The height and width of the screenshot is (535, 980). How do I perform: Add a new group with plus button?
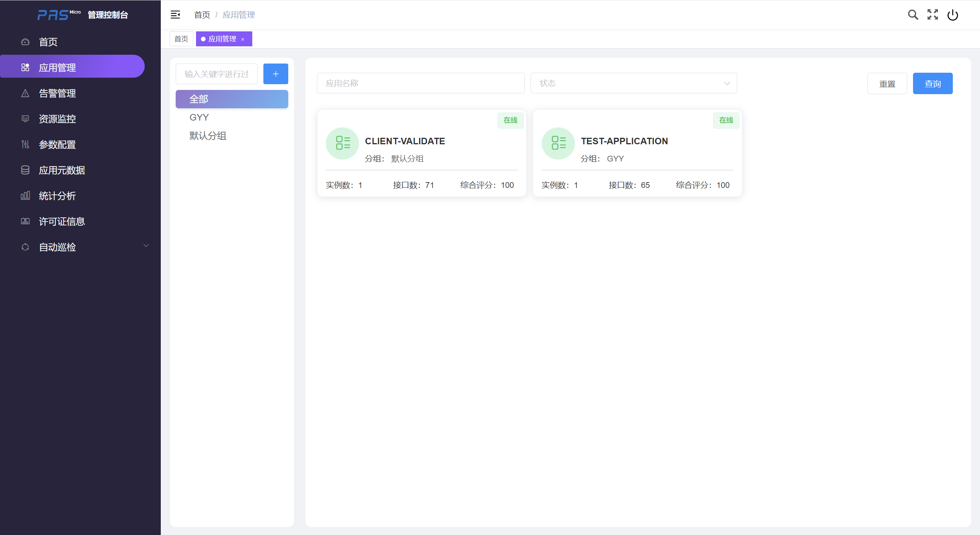click(x=276, y=74)
